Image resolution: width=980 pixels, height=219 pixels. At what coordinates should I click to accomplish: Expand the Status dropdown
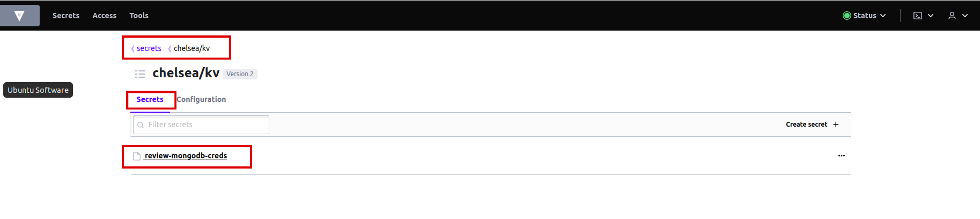point(864,16)
